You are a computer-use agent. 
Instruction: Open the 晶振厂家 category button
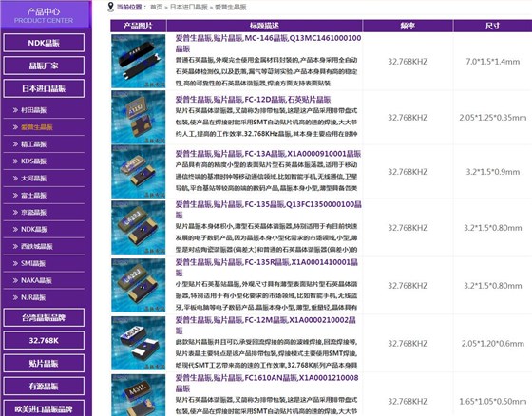coord(44,66)
